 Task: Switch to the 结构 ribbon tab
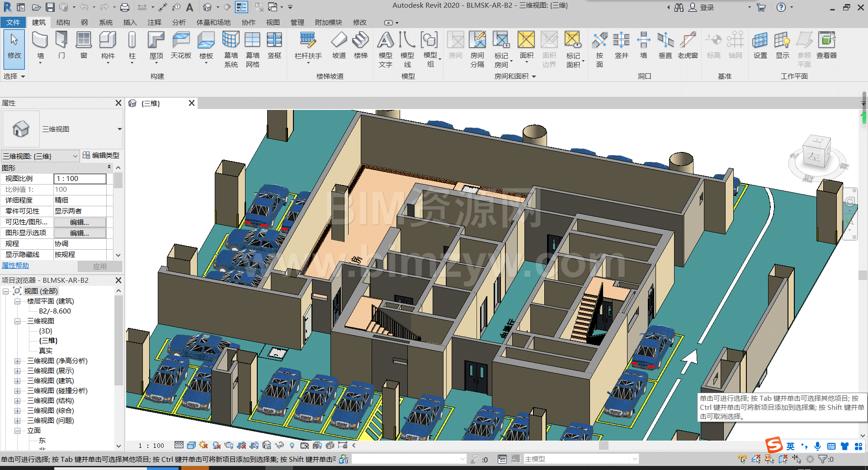(63, 22)
